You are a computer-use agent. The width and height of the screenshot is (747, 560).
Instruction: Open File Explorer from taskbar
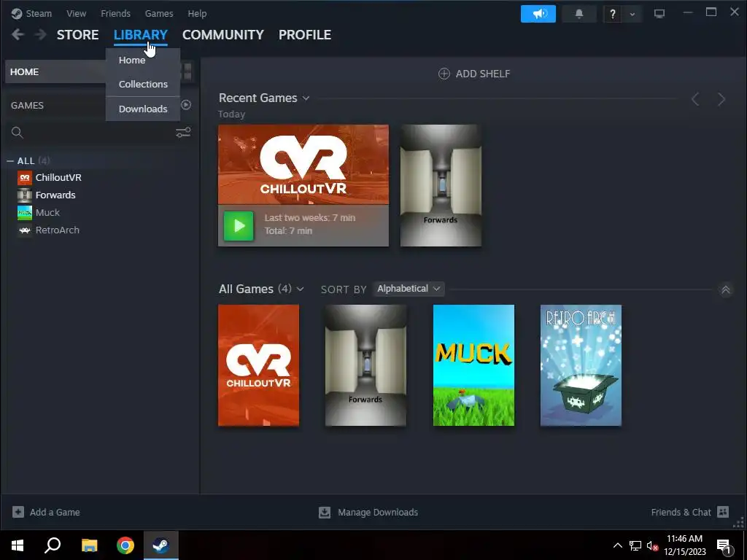[x=89, y=545]
